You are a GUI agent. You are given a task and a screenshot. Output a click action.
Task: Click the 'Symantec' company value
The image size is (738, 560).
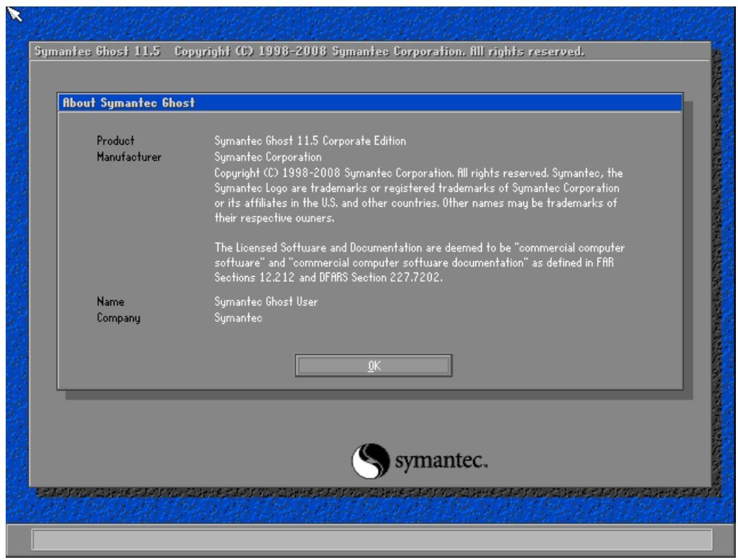238,318
